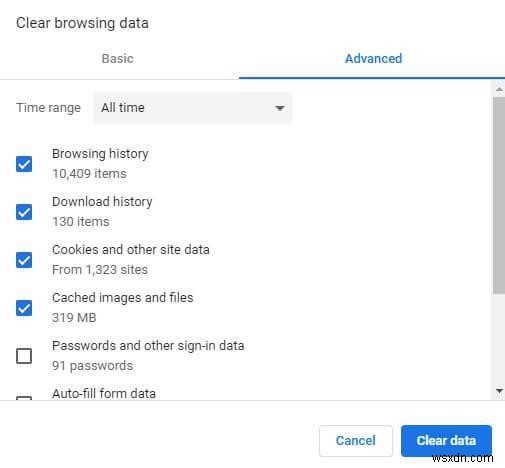The width and height of the screenshot is (505, 468).
Task: Toggle Cookies and other site data checkbox
Action: [24, 260]
